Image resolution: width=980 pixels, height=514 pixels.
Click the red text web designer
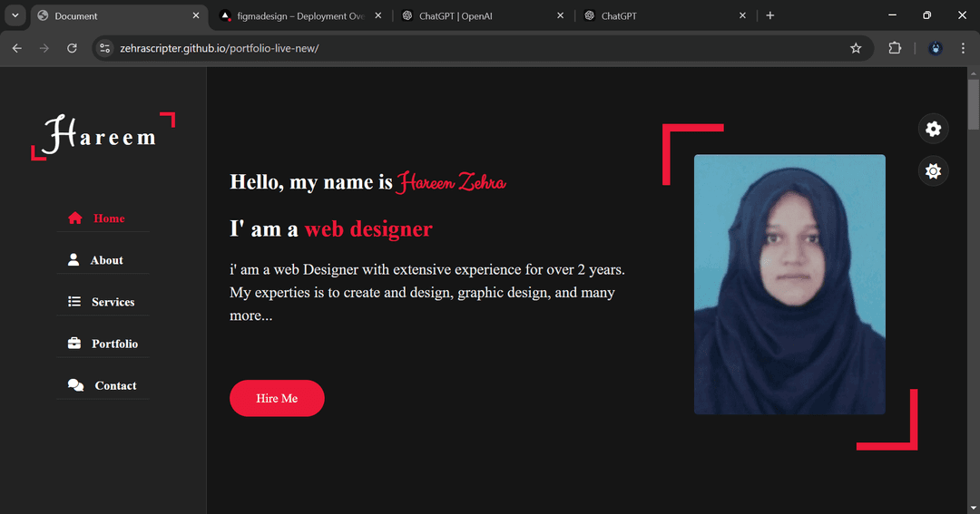pyautogui.click(x=368, y=229)
